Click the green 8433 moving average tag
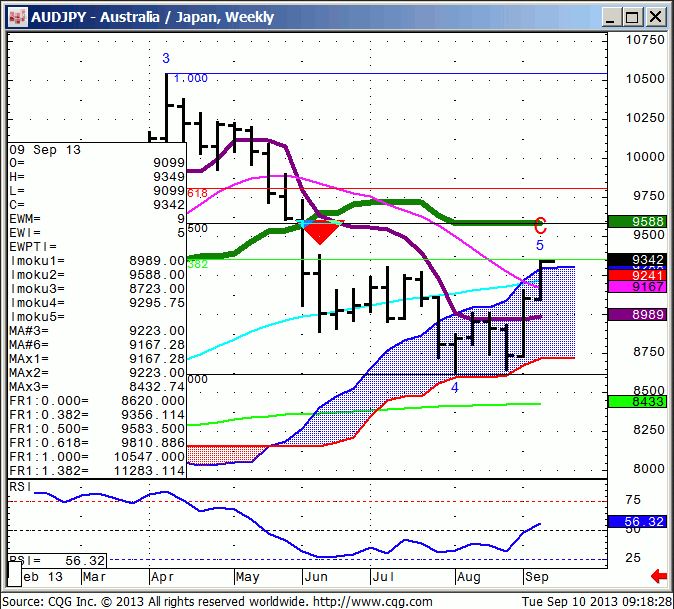This screenshot has height=609, width=674. coord(640,402)
